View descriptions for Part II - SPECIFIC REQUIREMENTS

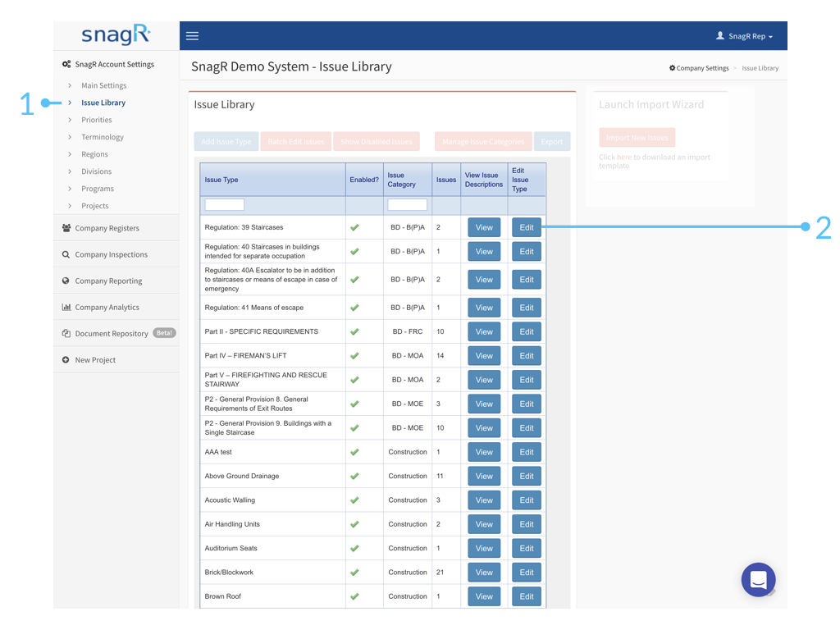pyautogui.click(x=484, y=331)
